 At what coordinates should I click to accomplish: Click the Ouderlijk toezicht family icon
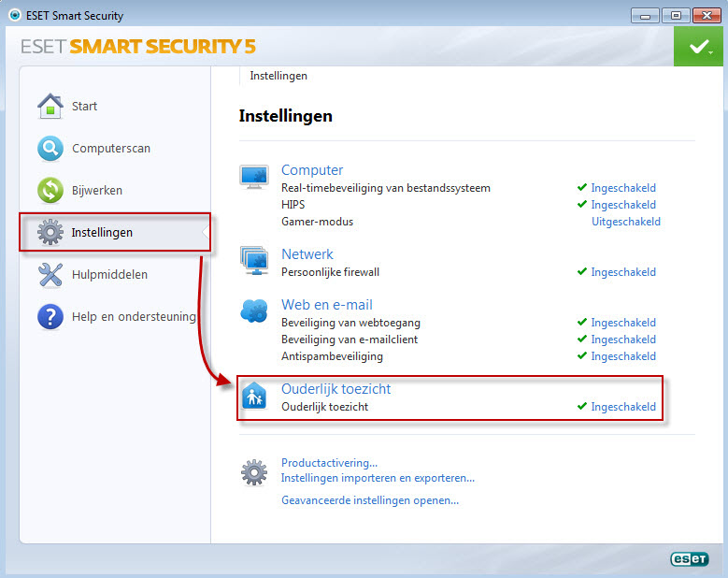click(x=254, y=396)
